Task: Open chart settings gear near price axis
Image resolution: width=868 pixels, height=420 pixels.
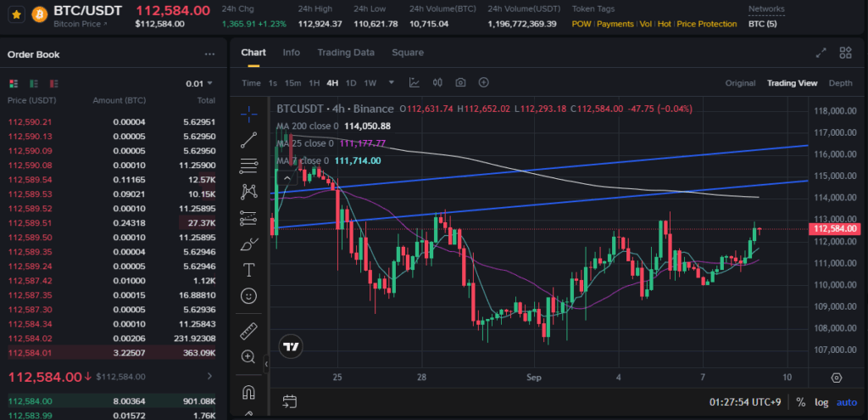Action: click(x=837, y=378)
